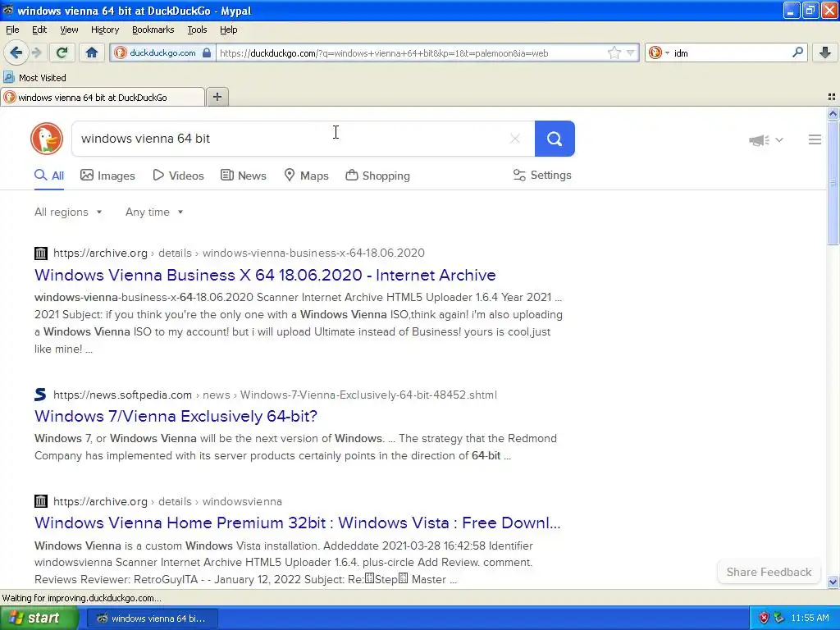Select the All results tab
This screenshot has height=630, width=840.
pyautogui.click(x=49, y=176)
